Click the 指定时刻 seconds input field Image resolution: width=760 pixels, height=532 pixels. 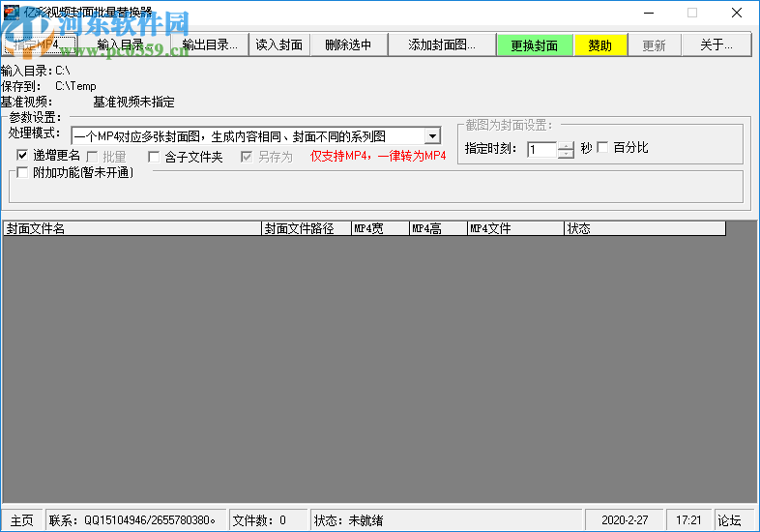point(542,149)
